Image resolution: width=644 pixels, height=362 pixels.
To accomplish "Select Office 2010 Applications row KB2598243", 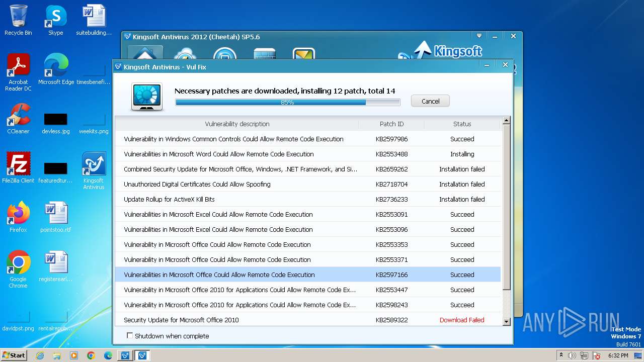I will (x=308, y=305).
